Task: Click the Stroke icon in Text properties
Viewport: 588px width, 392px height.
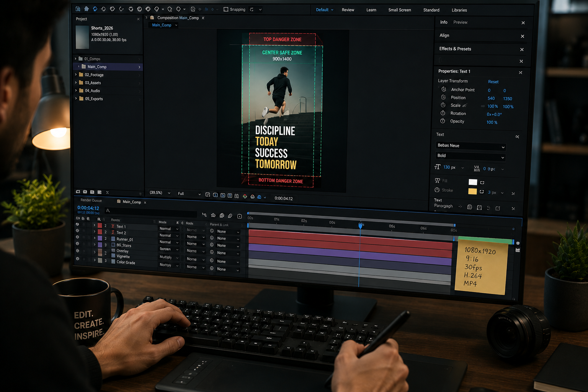Action: point(437,190)
